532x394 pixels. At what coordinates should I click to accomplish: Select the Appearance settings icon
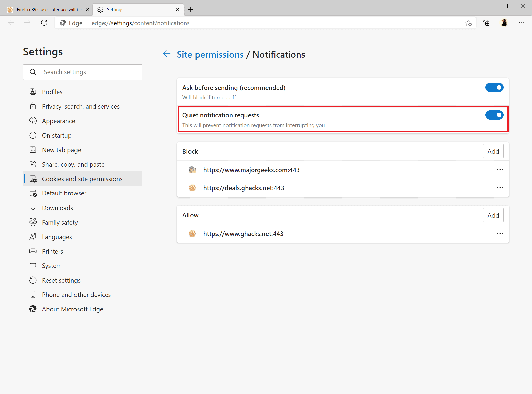pos(33,121)
